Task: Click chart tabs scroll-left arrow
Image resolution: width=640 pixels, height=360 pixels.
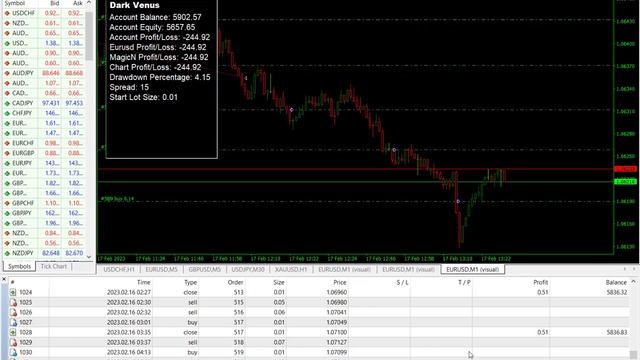Action: coord(624,269)
